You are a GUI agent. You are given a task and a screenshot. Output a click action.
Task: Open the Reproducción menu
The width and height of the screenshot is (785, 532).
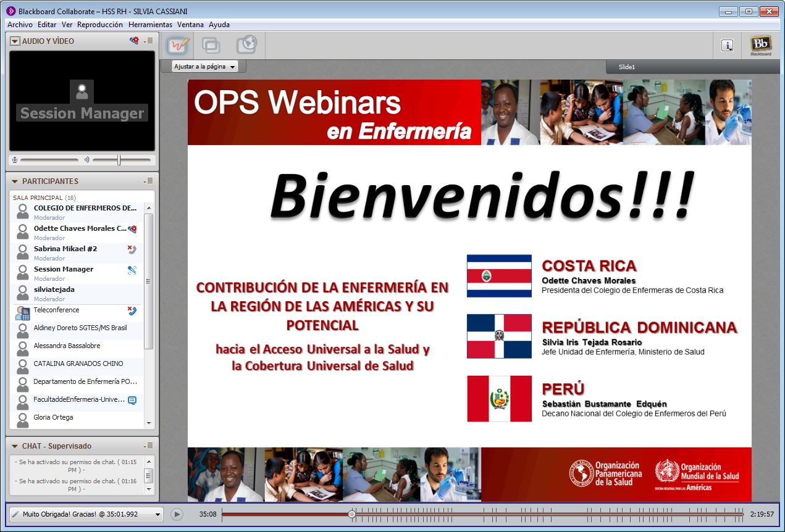tap(100, 25)
